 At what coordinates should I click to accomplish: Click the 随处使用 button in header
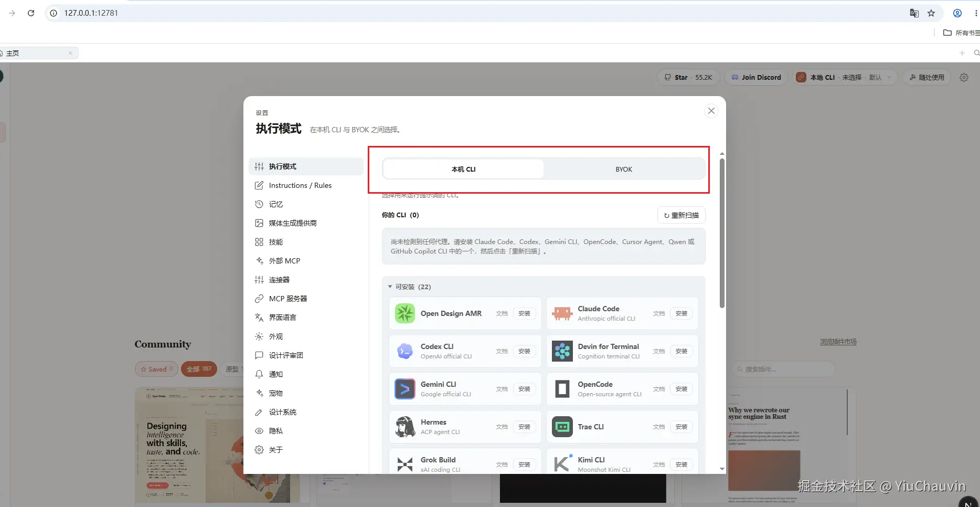click(x=926, y=77)
